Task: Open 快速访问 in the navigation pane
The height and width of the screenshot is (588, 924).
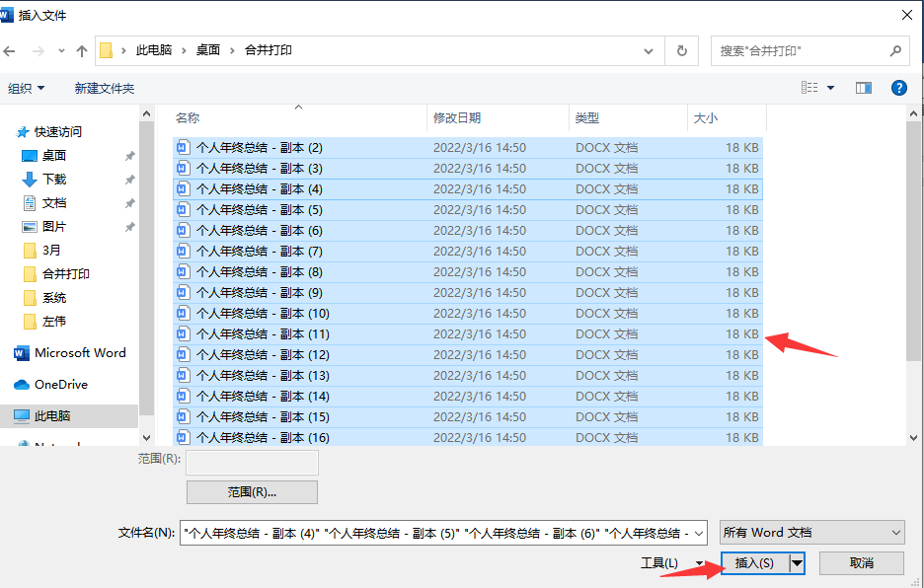Action: point(57,132)
